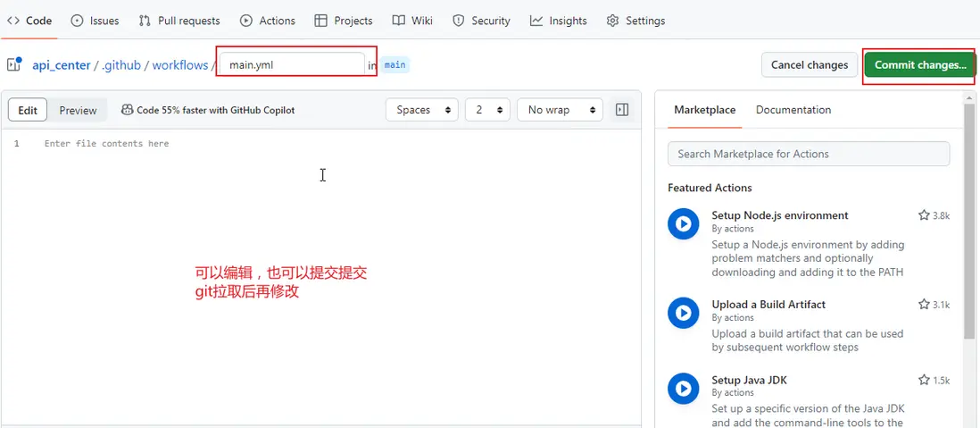The width and height of the screenshot is (980, 428).
Task: Open the Spaces indent mode dropdown
Action: (x=422, y=110)
